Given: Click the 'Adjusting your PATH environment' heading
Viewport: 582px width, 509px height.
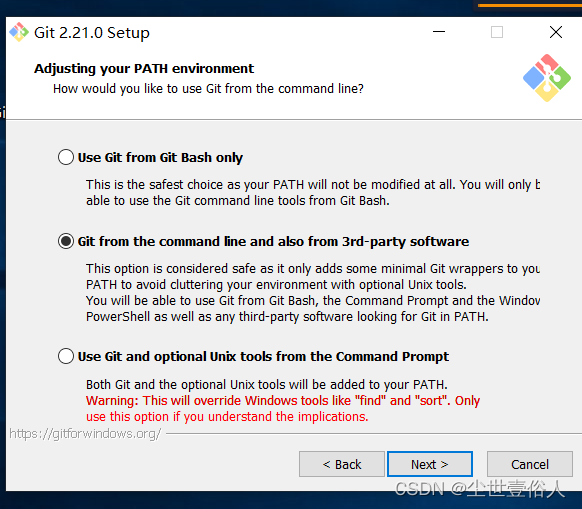Looking at the screenshot, I should coord(144,69).
